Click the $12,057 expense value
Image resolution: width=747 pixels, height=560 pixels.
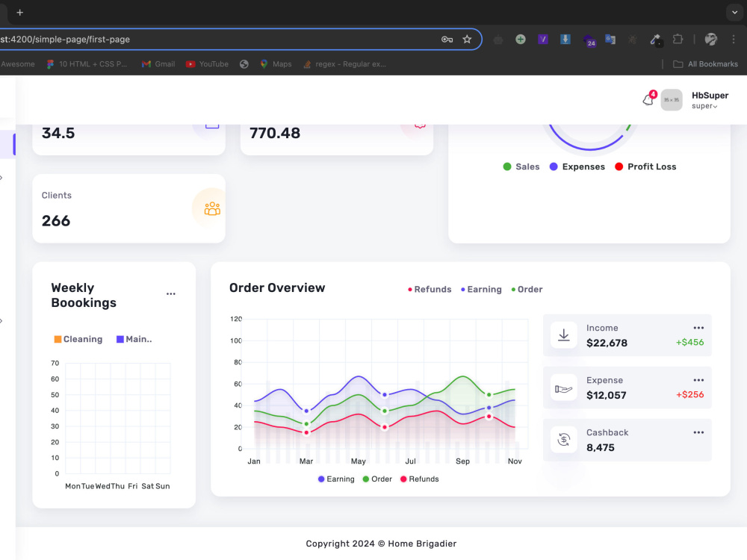click(x=606, y=395)
